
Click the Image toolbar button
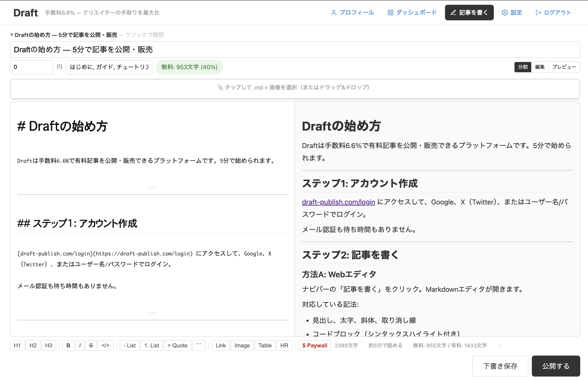(x=242, y=345)
